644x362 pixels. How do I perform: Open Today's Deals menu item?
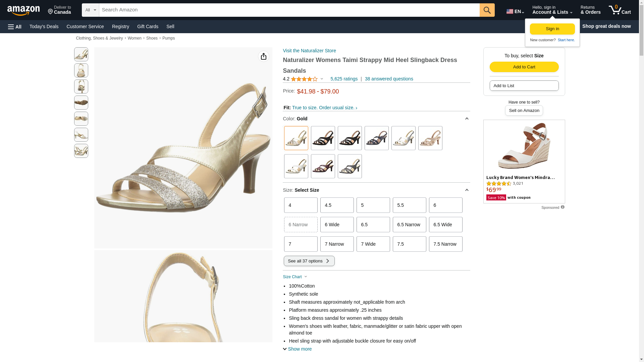pyautogui.click(x=44, y=26)
